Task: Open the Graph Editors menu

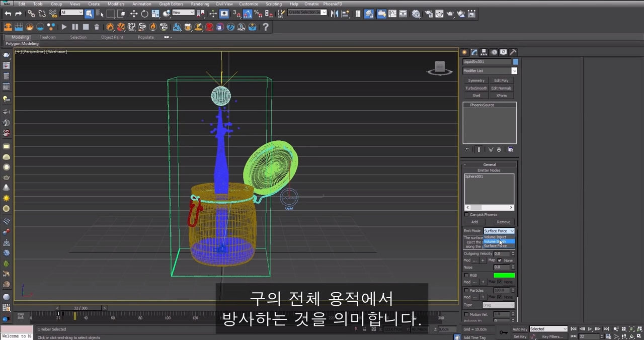Action: click(x=171, y=4)
